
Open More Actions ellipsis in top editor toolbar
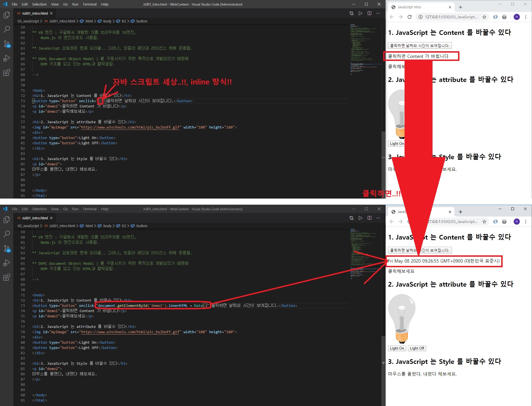(x=378, y=13)
